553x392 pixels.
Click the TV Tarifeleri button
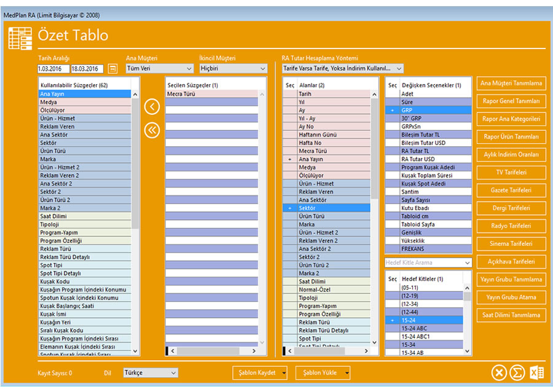click(511, 173)
